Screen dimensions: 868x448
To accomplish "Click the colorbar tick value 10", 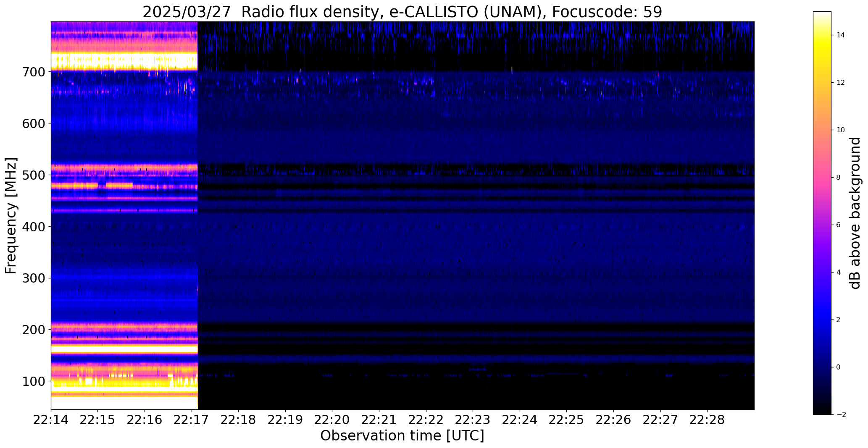I will click(841, 130).
